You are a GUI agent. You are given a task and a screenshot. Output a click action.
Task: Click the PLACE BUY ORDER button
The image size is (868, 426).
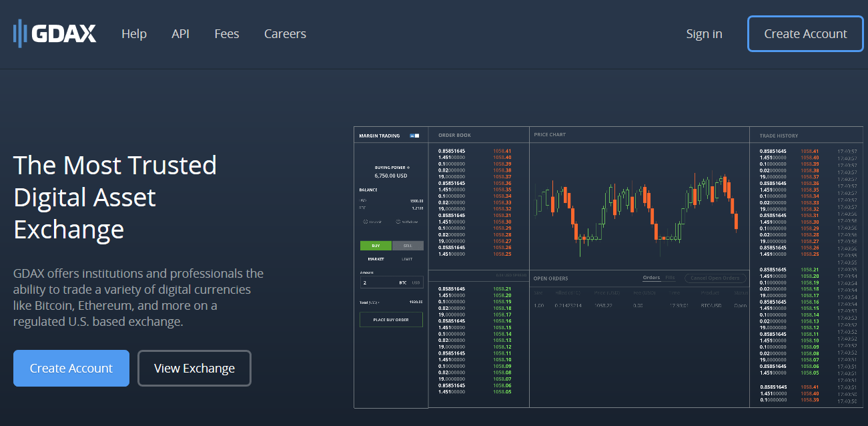point(391,320)
